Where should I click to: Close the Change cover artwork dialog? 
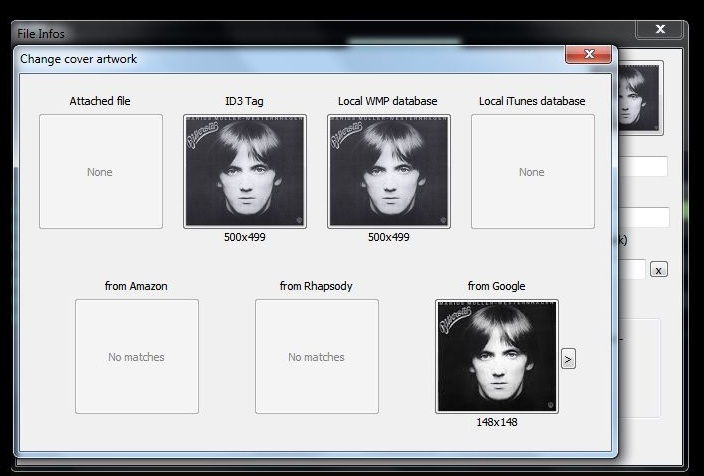point(589,54)
